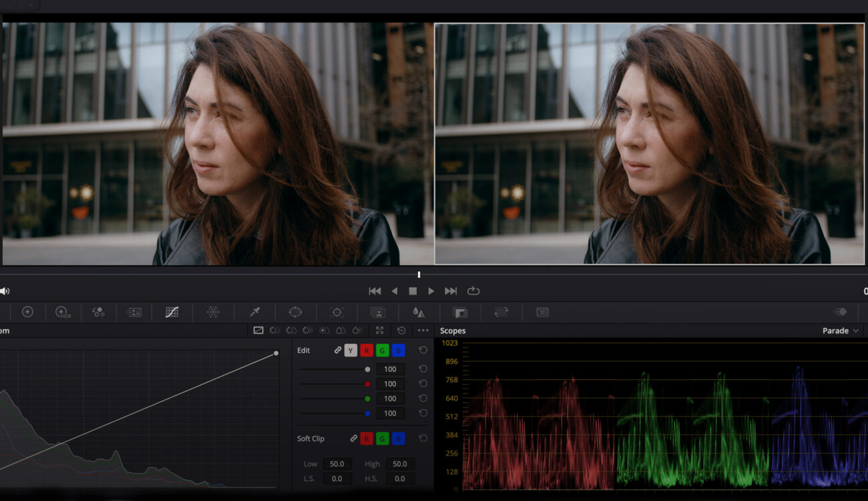The height and width of the screenshot is (501, 868).
Task: Open the 3D stereoscopic palette
Action: click(542, 312)
